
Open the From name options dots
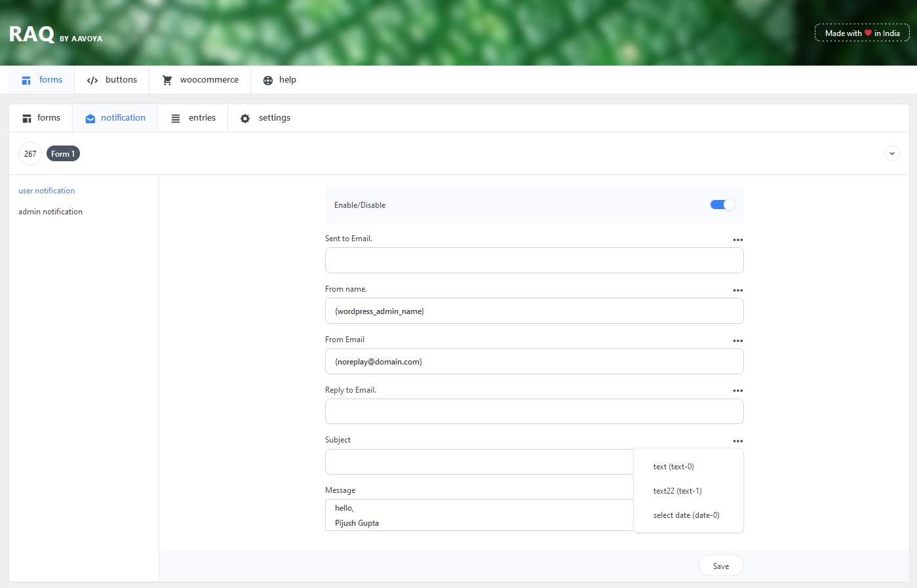point(738,290)
